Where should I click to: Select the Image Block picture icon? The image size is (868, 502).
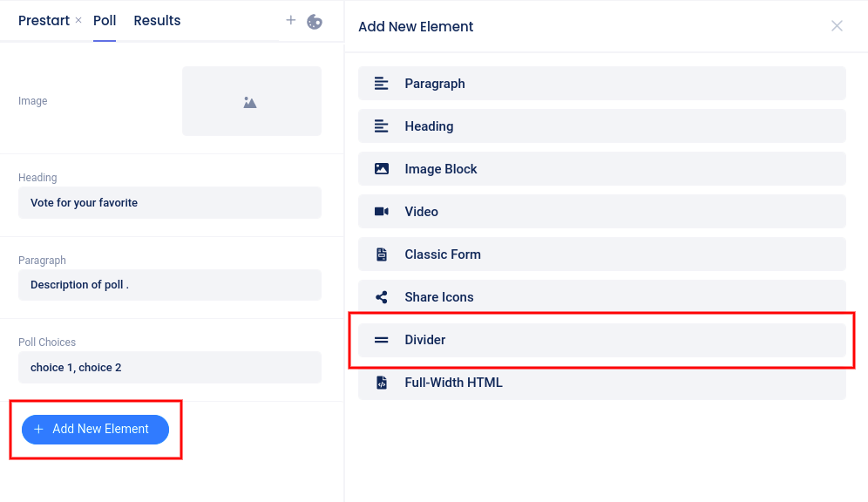click(381, 169)
